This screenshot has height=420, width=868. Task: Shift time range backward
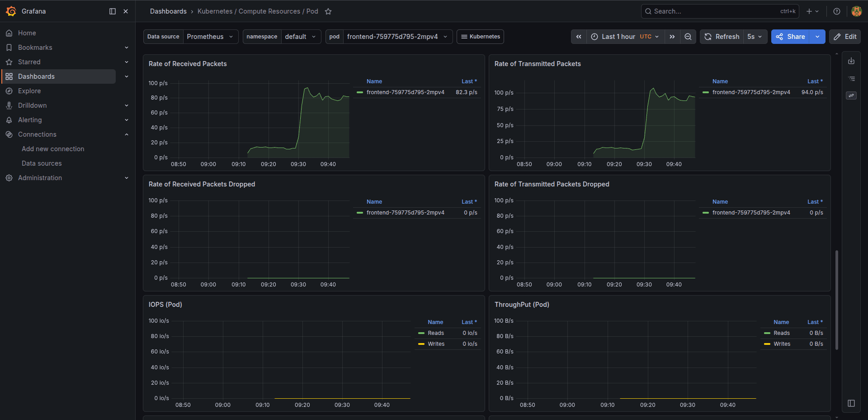(x=579, y=37)
